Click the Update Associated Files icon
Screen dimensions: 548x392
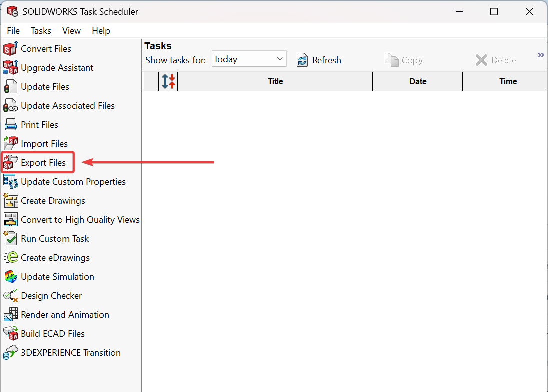[10, 105]
